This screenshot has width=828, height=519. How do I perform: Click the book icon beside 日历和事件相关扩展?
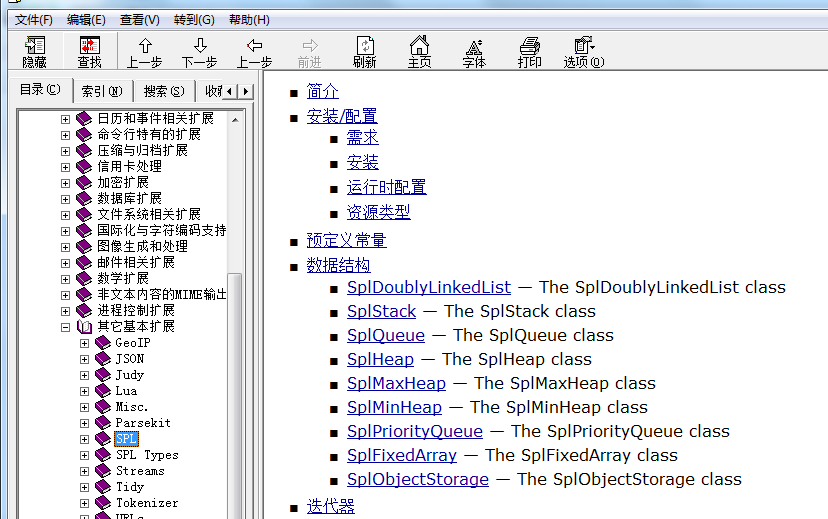tap(84, 119)
